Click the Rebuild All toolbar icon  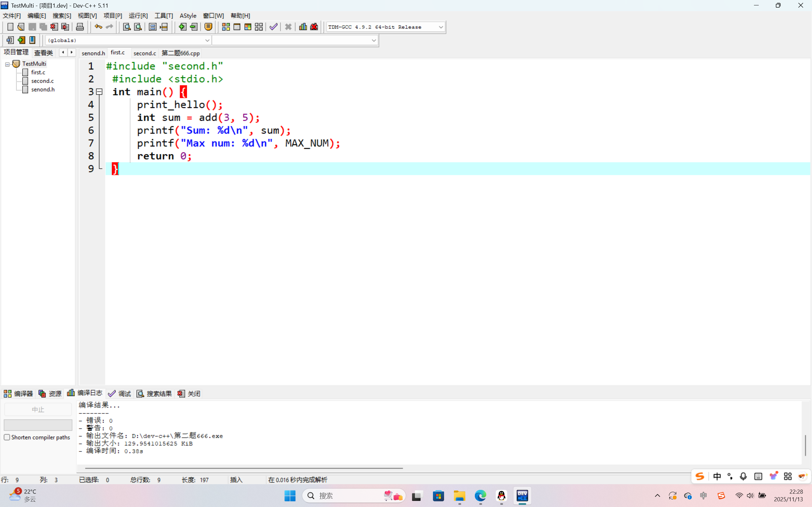coord(259,27)
